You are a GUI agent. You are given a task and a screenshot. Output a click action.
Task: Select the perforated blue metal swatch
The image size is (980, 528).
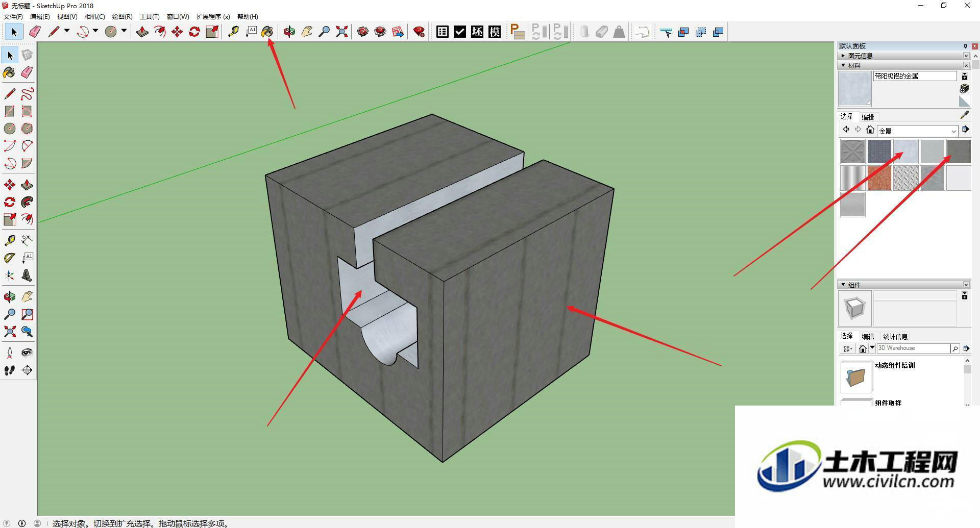tap(879, 152)
